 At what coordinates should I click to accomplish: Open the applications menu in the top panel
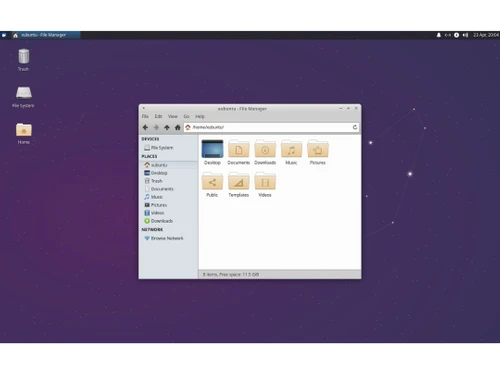tap(4, 35)
